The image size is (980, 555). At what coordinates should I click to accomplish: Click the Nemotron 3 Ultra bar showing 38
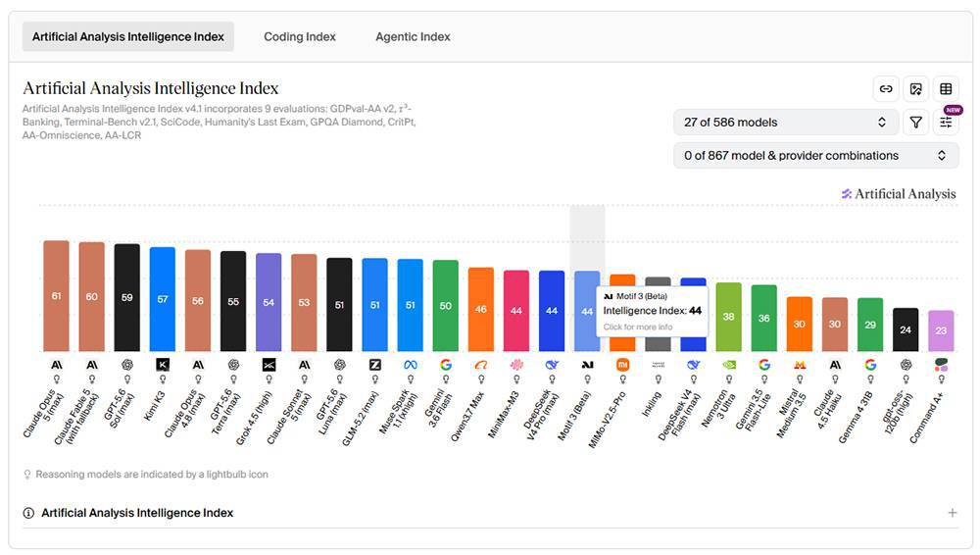[x=729, y=317]
